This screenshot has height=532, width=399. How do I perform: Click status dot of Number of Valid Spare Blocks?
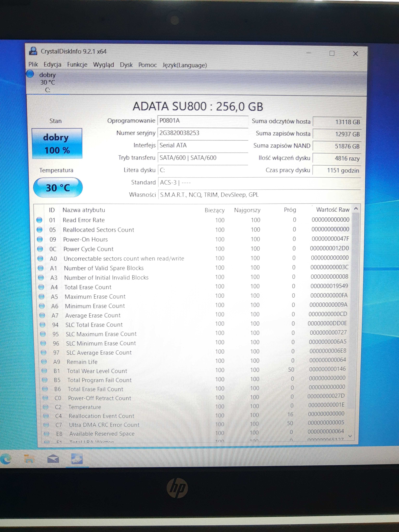[x=41, y=268]
